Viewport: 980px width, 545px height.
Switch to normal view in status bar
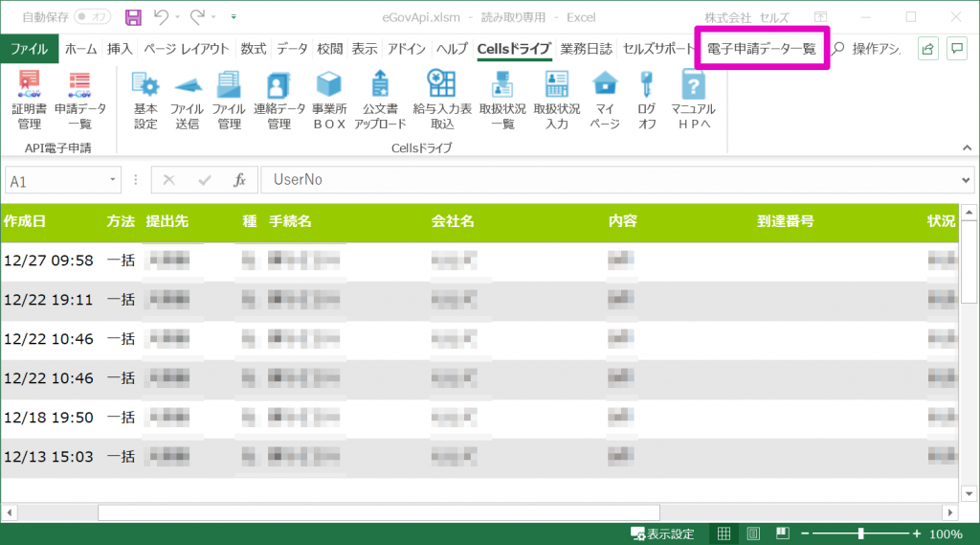coord(724,534)
